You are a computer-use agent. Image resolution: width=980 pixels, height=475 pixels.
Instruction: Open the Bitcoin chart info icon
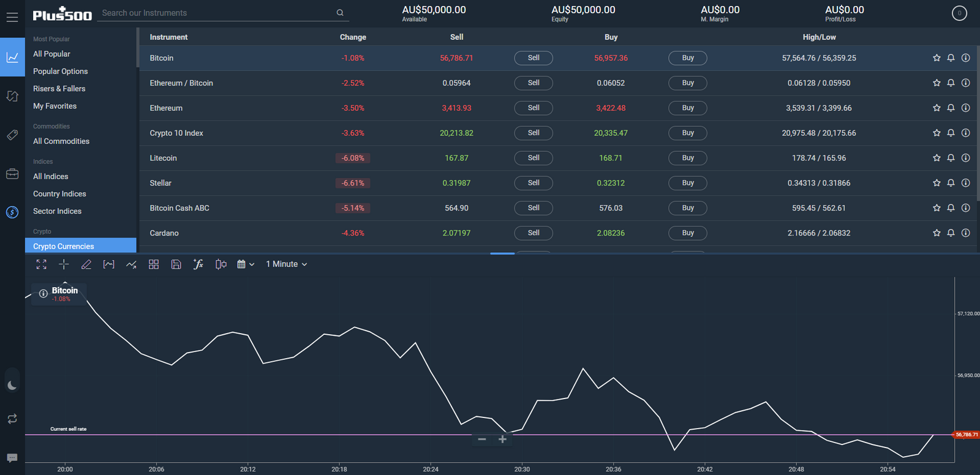click(x=43, y=294)
